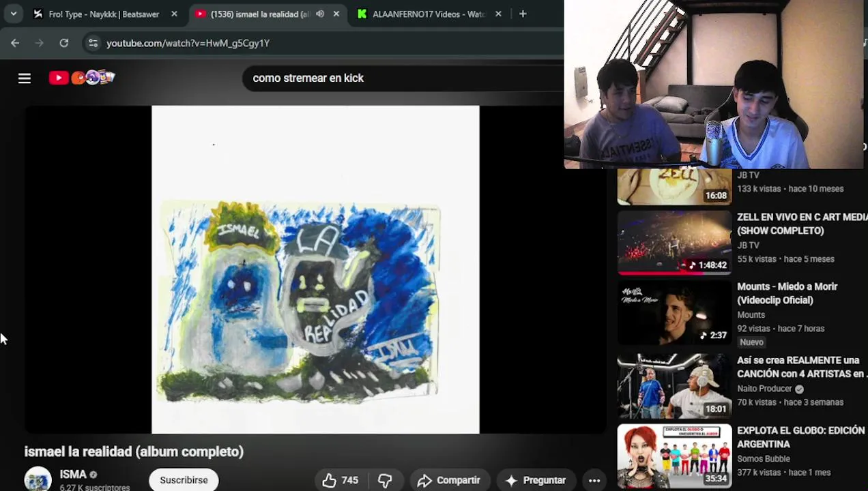Click the album cover video player

(x=315, y=269)
